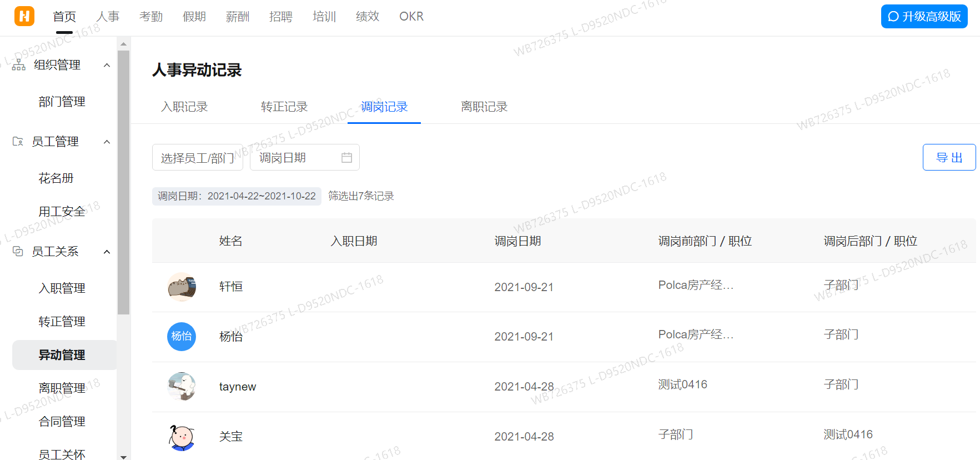This screenshot has width=980, height=460.
Task: Collapse the 员工管理 section chevron
Action: coord(107,142)
